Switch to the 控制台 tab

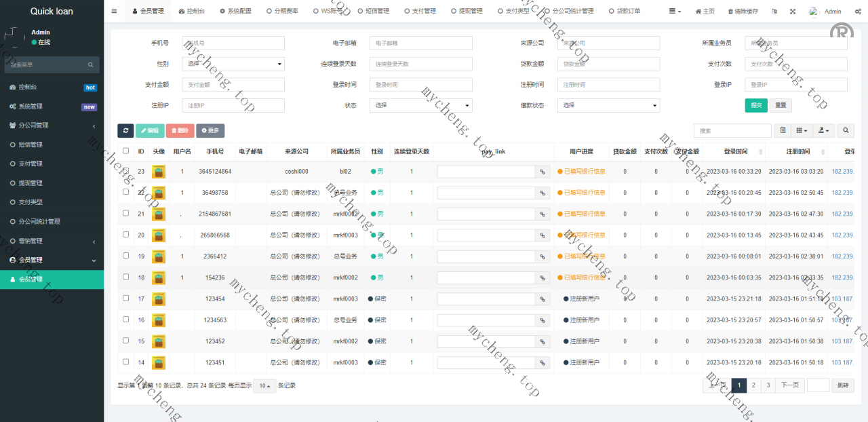click(x=192, y=12)
